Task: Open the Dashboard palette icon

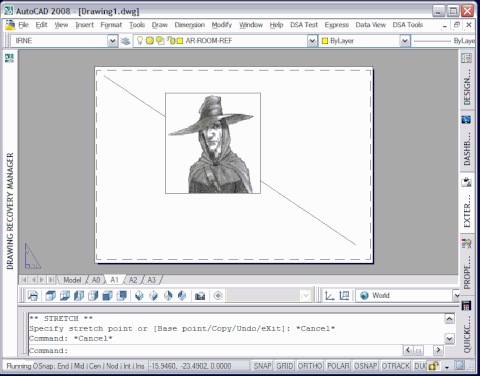Action: [466, 119]
